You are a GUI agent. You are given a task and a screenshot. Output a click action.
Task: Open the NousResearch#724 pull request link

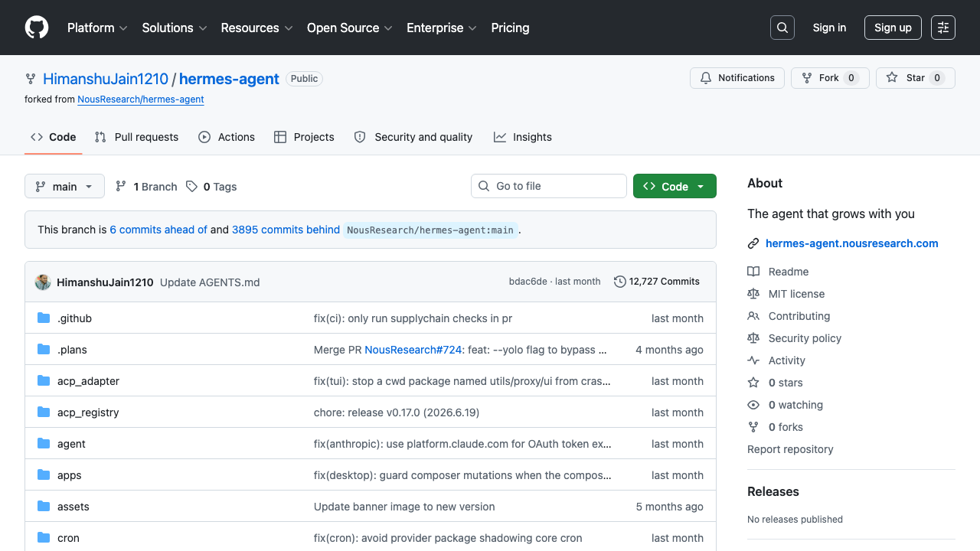413,350
